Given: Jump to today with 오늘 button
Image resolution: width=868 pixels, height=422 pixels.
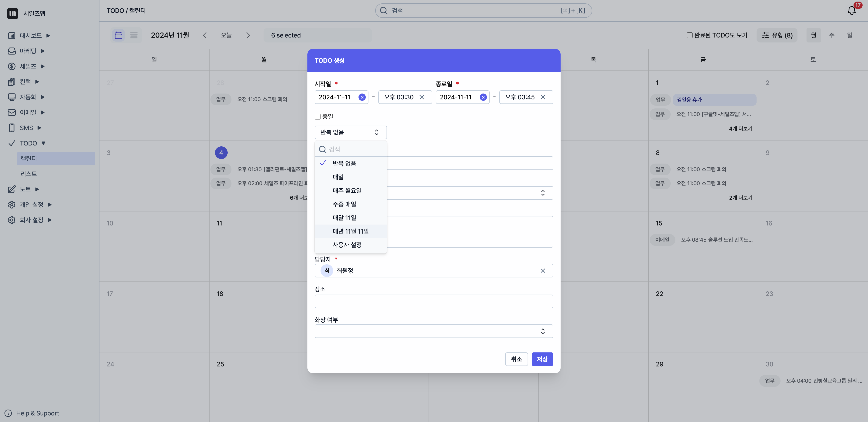Looking at the screenshot, I should pyautogui.click(x=226, y=35).
